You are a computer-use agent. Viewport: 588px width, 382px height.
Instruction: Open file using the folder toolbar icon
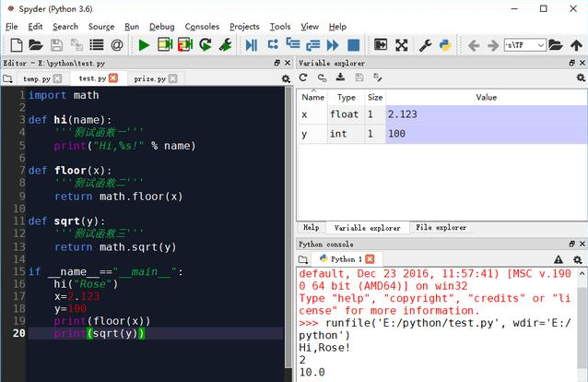(36, 45)
